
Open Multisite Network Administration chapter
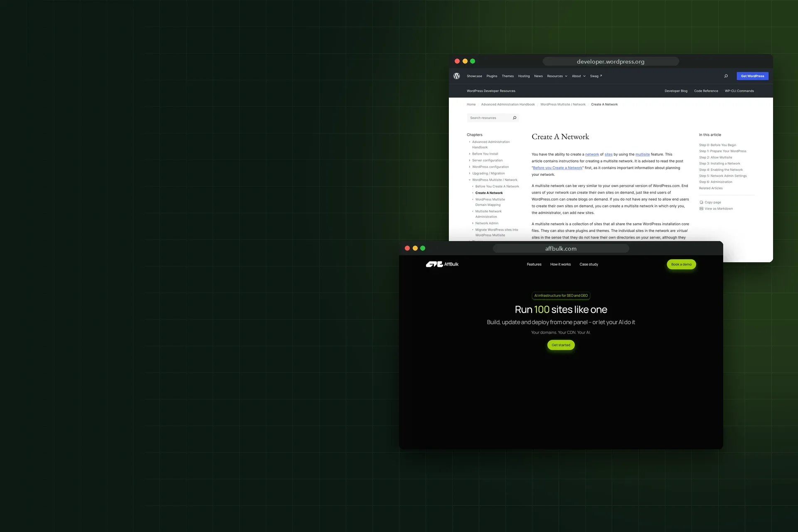(488, 214)
